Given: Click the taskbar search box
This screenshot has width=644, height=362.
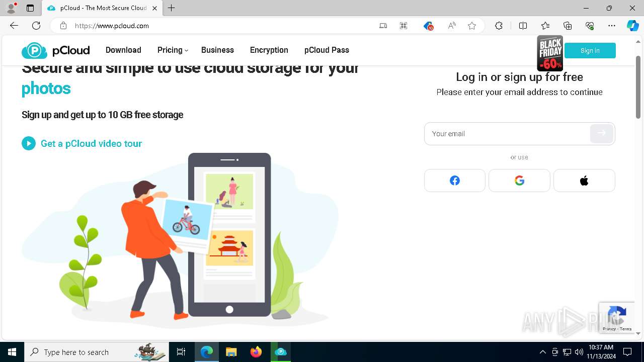Looking at the screenshot, I should click(96, 352).
